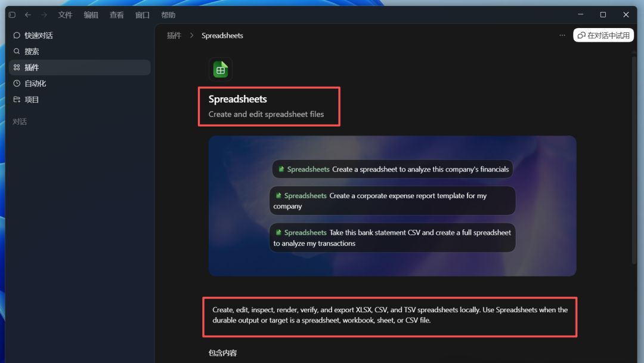Click the 插件 grid icon
Viewport: 644px width, 363px height.
pyautogui.click(x=17, y=67)
